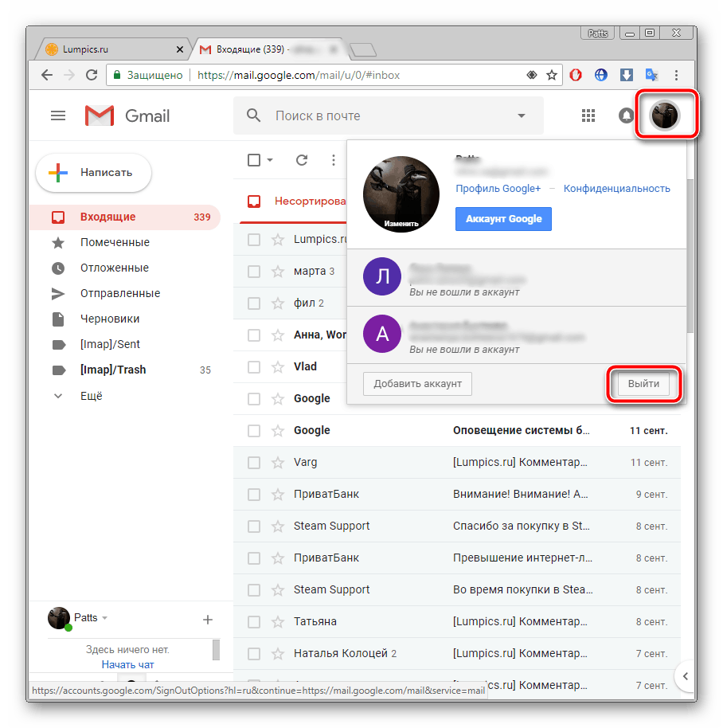Click the Аккаунт Google button
The height and width of the screenshot is (728, 723).
pos(503,219)
